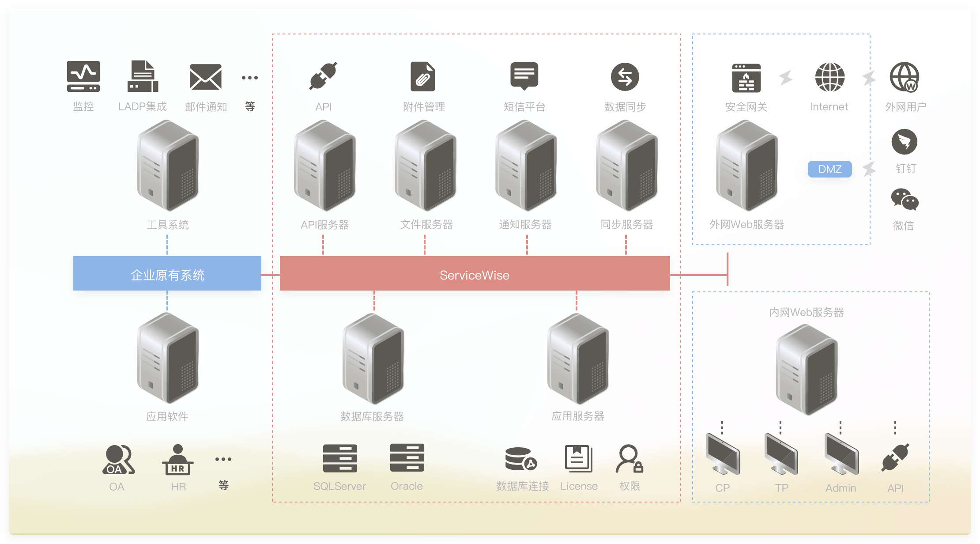Select the OA person icon
Image resolution: width=980 pixels, height=544 pixels.
[119, 460]
